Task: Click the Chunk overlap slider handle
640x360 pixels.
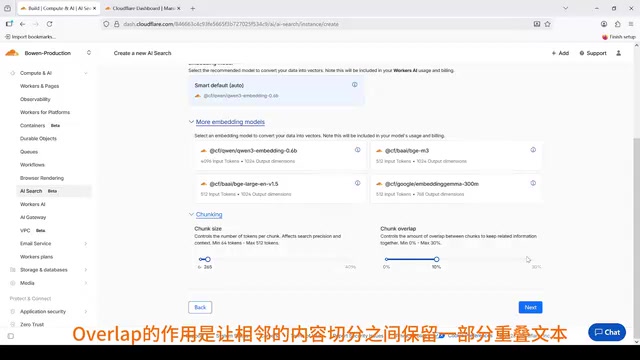Action: coord(437,259)
